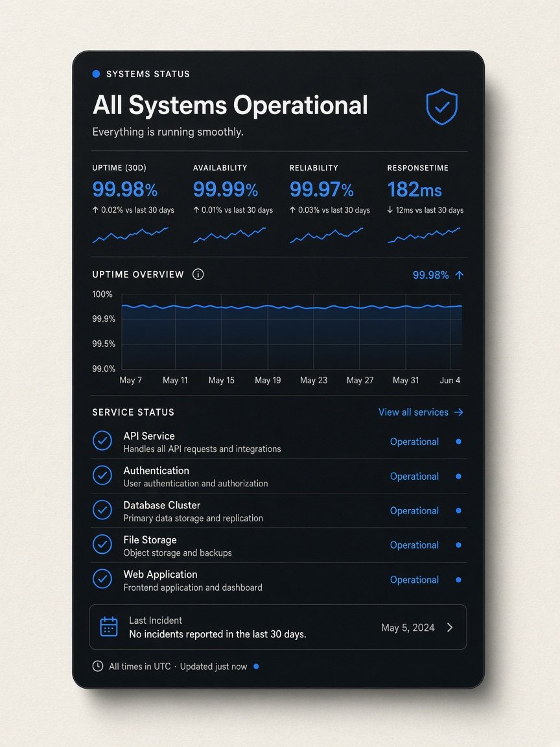Viewport: 560px width, 747px height.
Task: Click the May 19 axis label
Action: (268, 380)
